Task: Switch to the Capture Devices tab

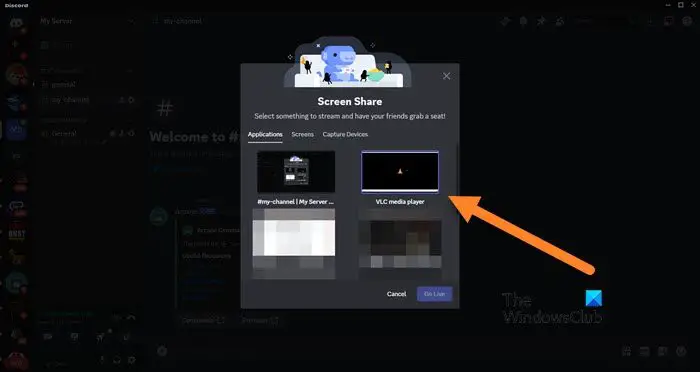Action: (x=345, y=134)
